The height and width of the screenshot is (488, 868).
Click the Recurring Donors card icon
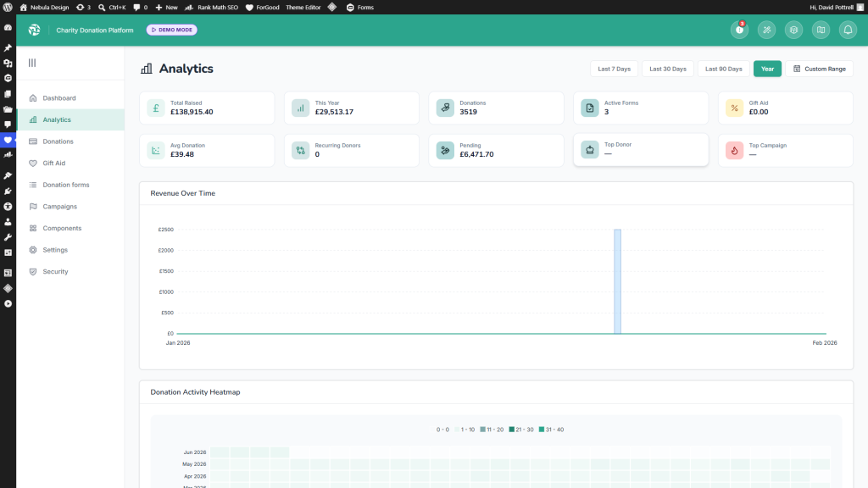301,150
